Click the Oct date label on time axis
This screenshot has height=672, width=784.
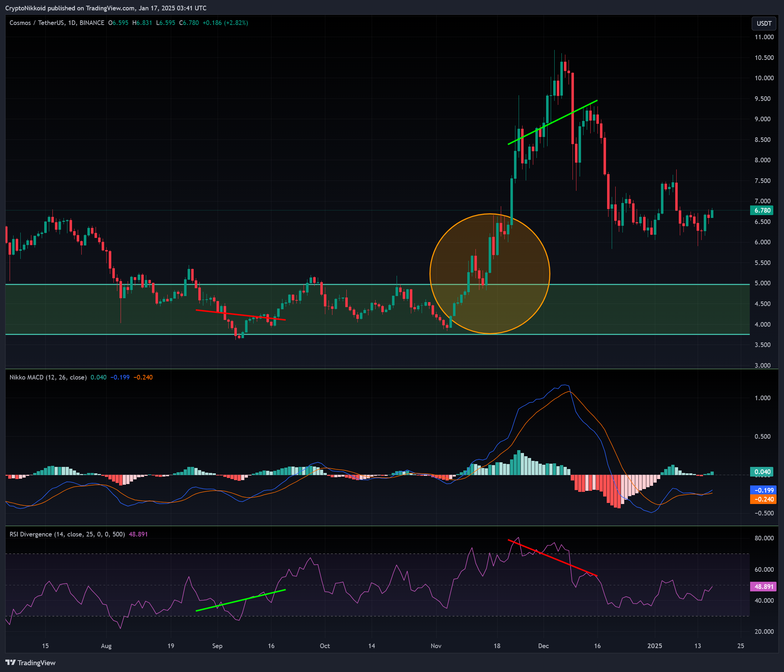point(325,646)
